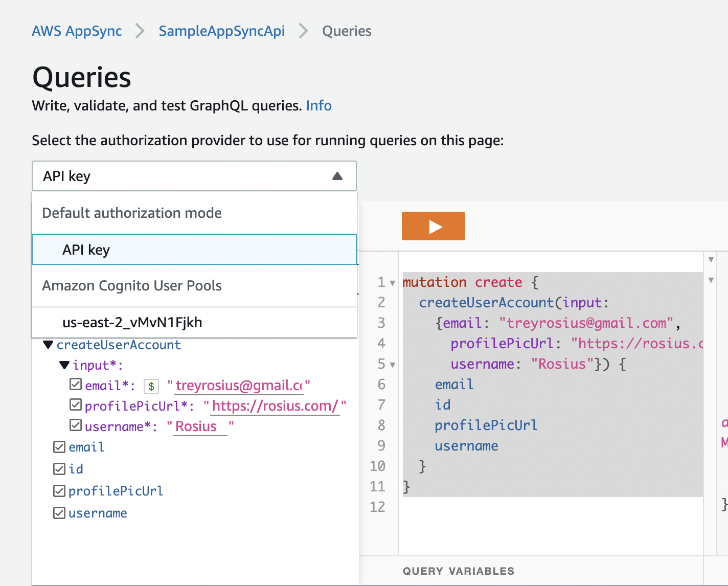Click the scroll-down arrow atop the editor scrollbar
Screen dimensions: 728x586
[x=711, y=260]
